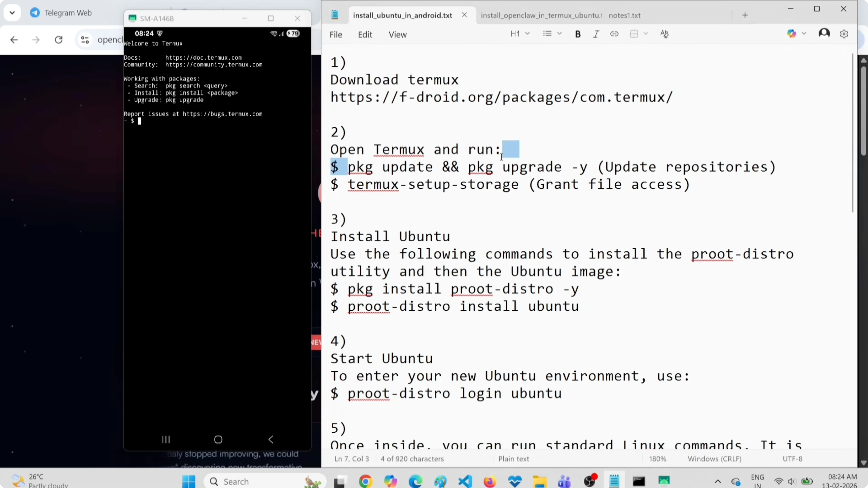Image resolution: width=868 pixels, height=488 pixels.
Task: Tap the back button on the phone screen
Action: (271, 439)
